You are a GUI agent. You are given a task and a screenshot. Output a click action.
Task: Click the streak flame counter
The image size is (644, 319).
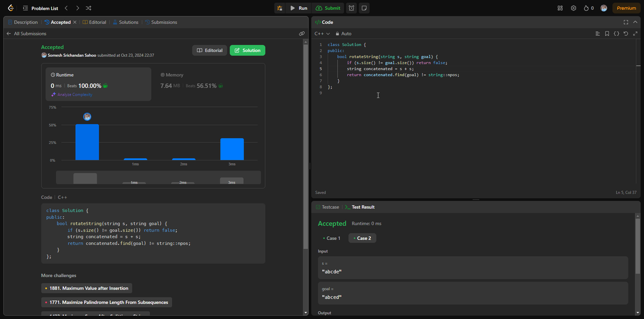589,8
